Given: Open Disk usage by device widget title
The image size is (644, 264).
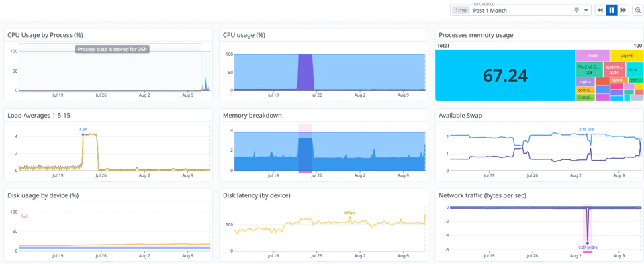Looking at the screenshot, I should click(x=43, y=196).
